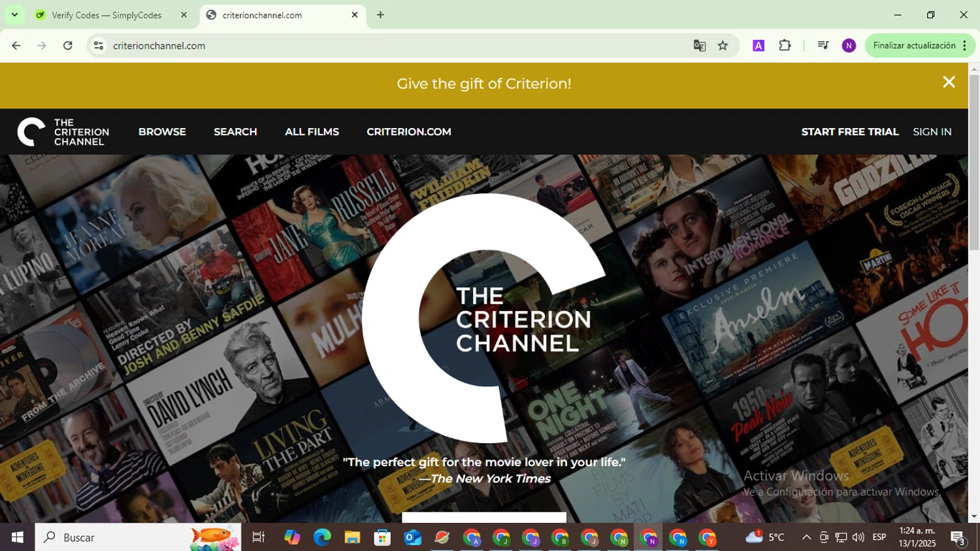Screen dimensions: 980x551
Task: Bookmark this page with star icon
Action: 723,46
